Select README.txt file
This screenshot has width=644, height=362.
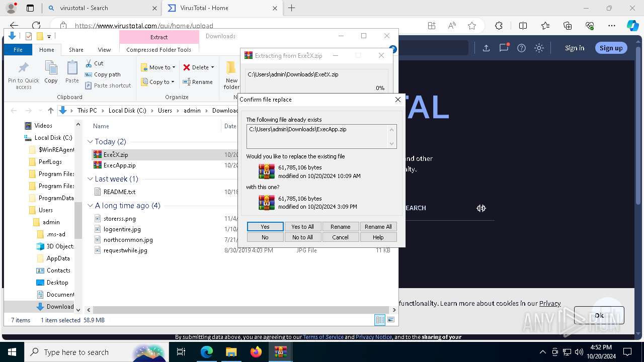click(119, 192)
